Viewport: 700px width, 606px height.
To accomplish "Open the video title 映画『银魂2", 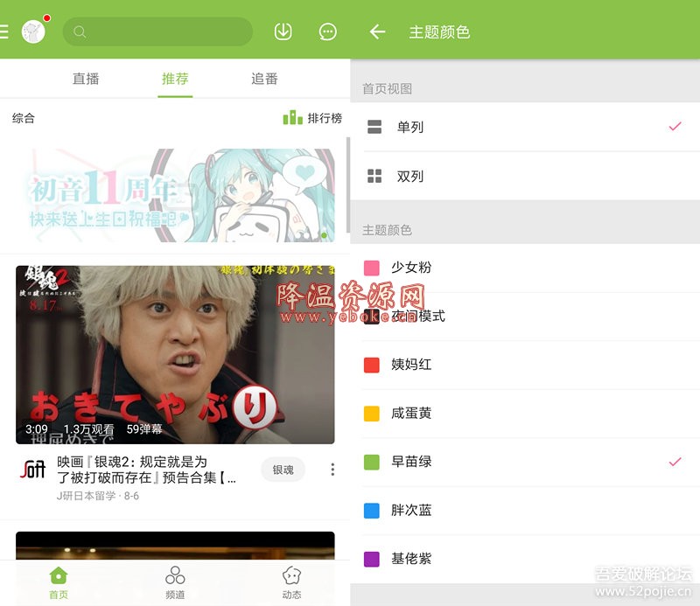I will [x=146, y=470].
